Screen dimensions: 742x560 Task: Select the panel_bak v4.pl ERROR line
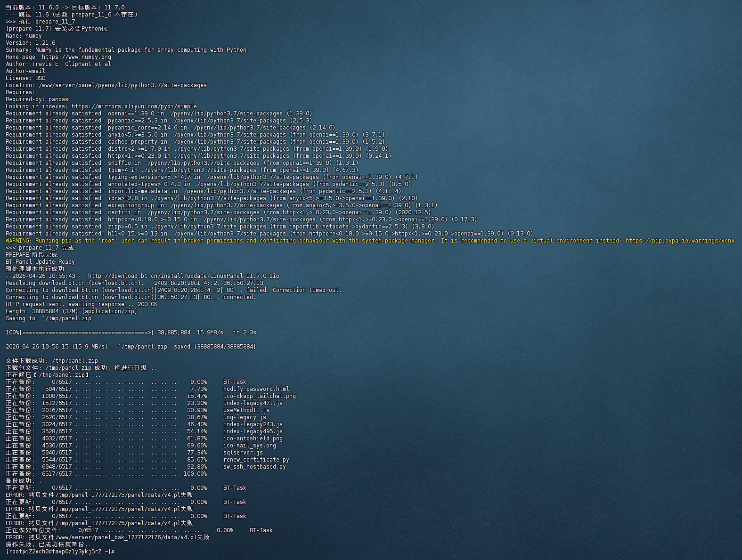pyautogui.click(x=107, y=537)
